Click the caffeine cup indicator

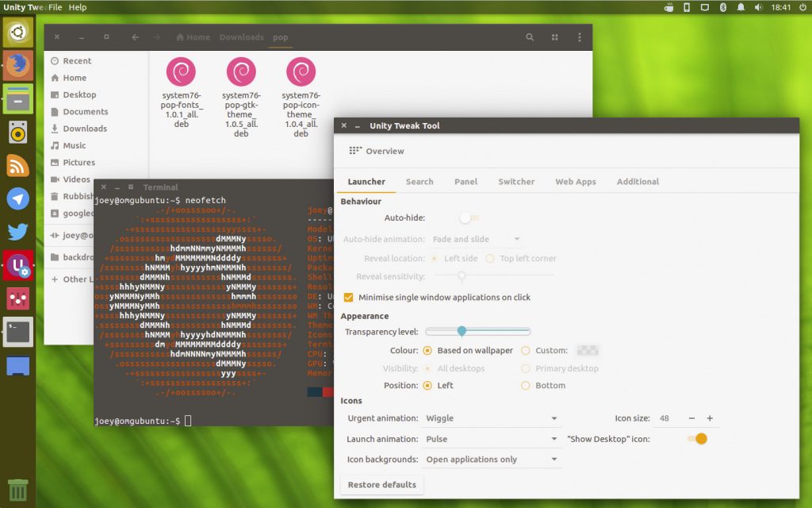(668, 7)
